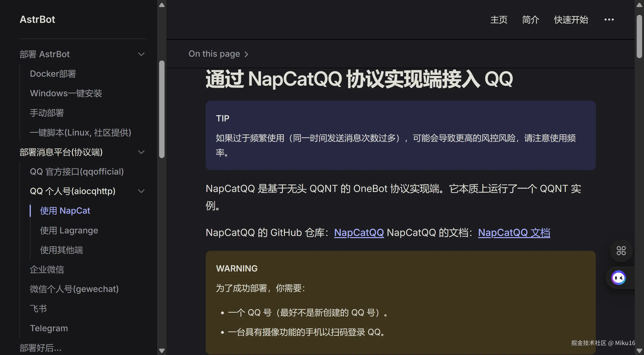Click the AstrBot site title
Image resolution: width=644 pixels, height=355 pixels.
[x=37, y=20]
